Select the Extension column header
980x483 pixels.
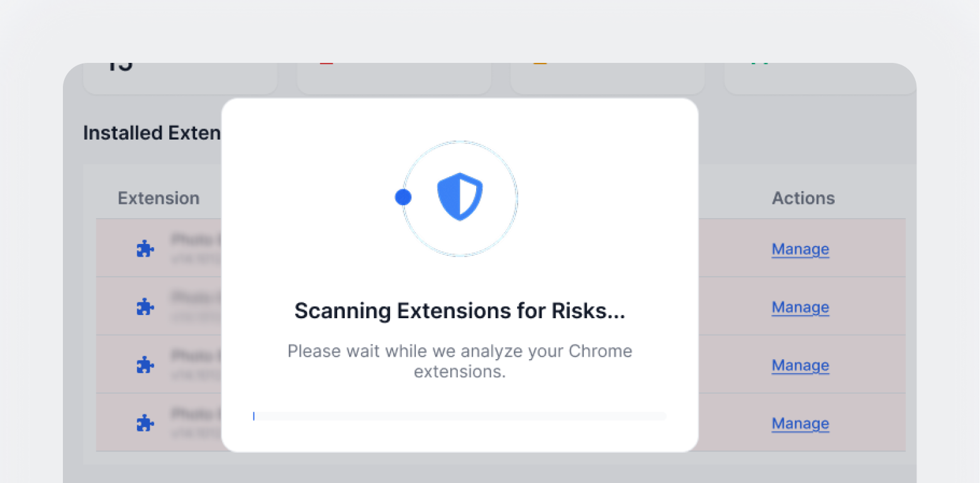coord(159,197)
